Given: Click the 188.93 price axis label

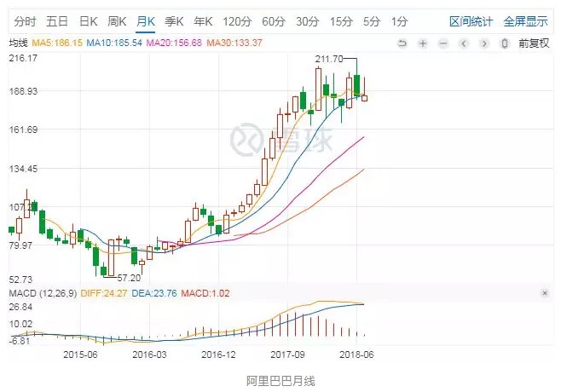Looking at the screenshot, I should pos(23,91).
